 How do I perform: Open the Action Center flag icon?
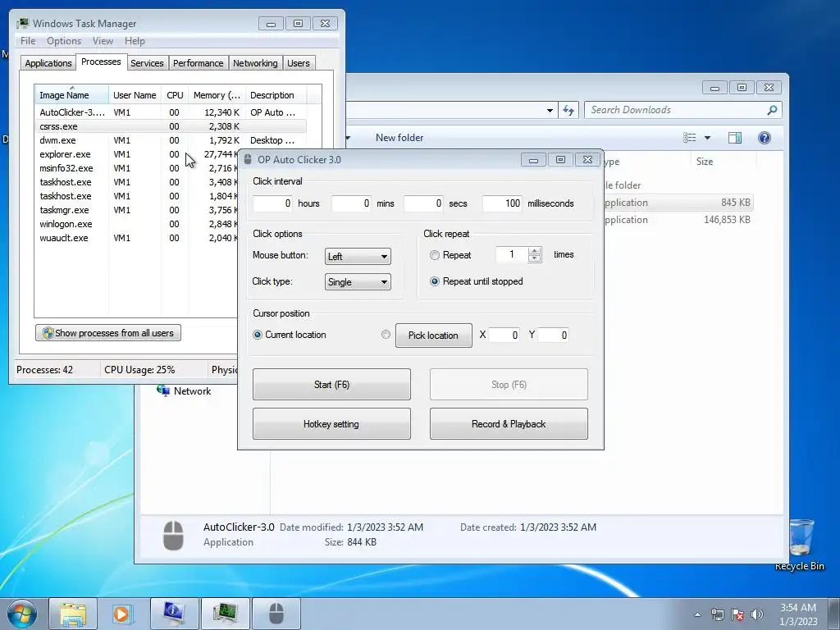(x=737, y=614)
